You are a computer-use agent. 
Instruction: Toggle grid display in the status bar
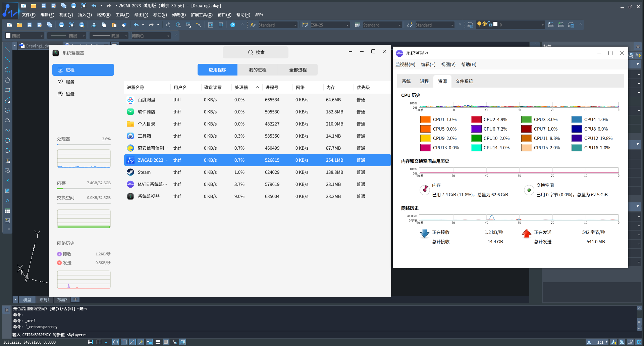pos(99,342)
